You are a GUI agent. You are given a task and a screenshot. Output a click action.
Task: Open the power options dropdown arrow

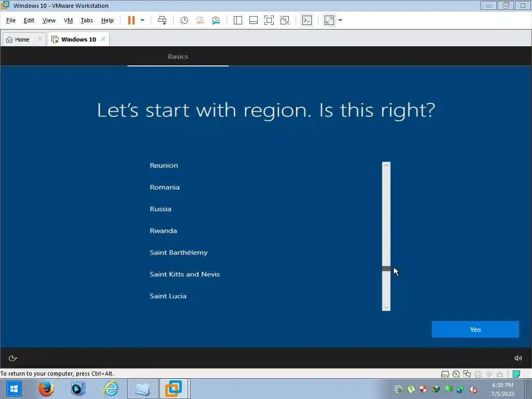coord(142,20)
